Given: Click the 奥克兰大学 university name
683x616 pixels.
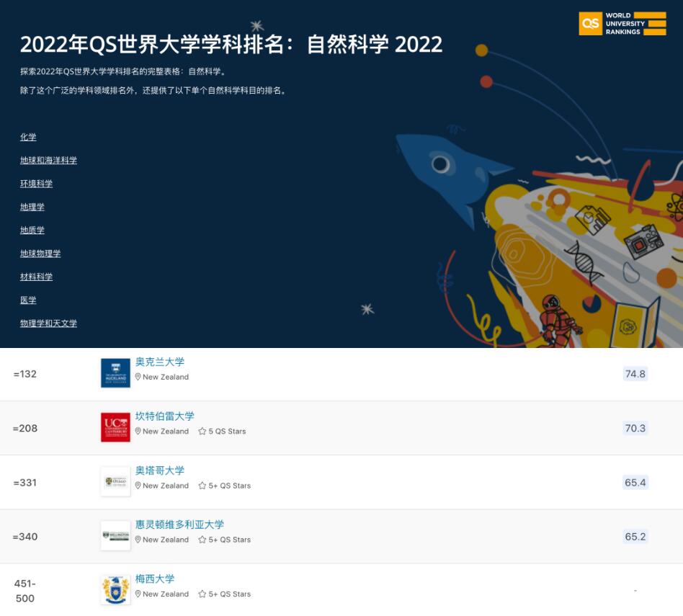Looking at the screenshot, I should (x=159, y=362).
